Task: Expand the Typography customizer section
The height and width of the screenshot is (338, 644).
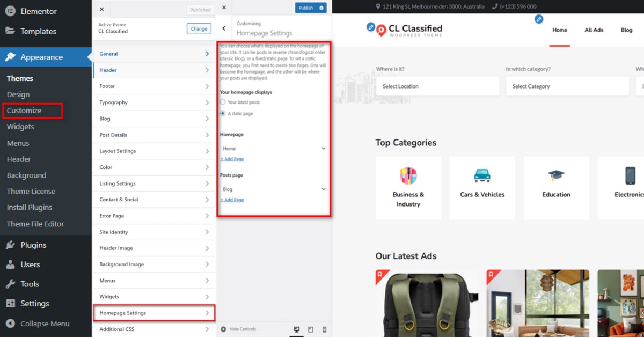Action: (x=154, y=102)
